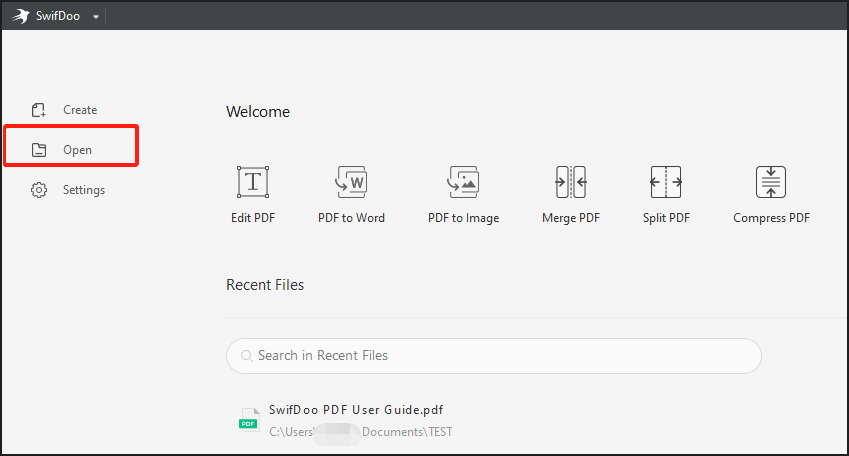The width and height of the screenshot is (849, 456).
Task: Click the SwifDoo bird logo icon
Action: coord(21,16)
